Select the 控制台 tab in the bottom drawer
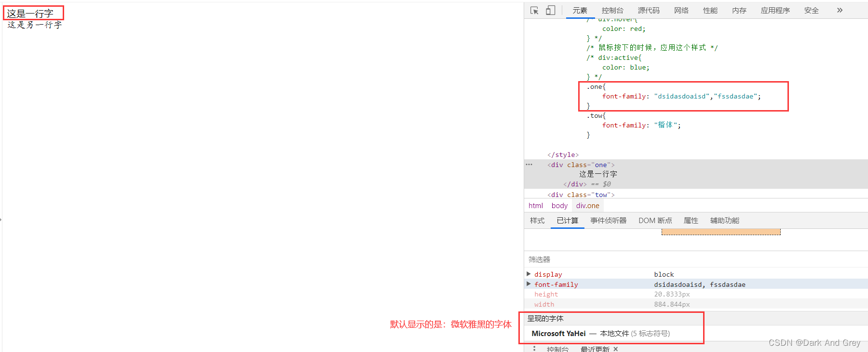Image resolution: width=868 pixels, height=352 pixels. 557,349
